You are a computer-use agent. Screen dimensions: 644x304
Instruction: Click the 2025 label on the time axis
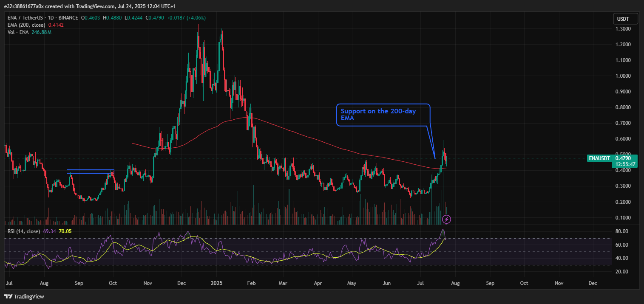217,283
